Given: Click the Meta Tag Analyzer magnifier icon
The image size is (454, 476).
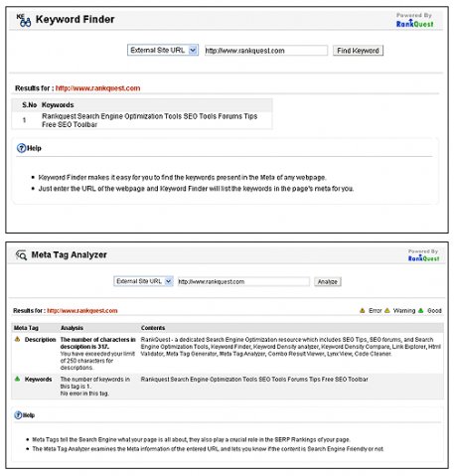Looking at the screenshot, I should tap(21, 254).
